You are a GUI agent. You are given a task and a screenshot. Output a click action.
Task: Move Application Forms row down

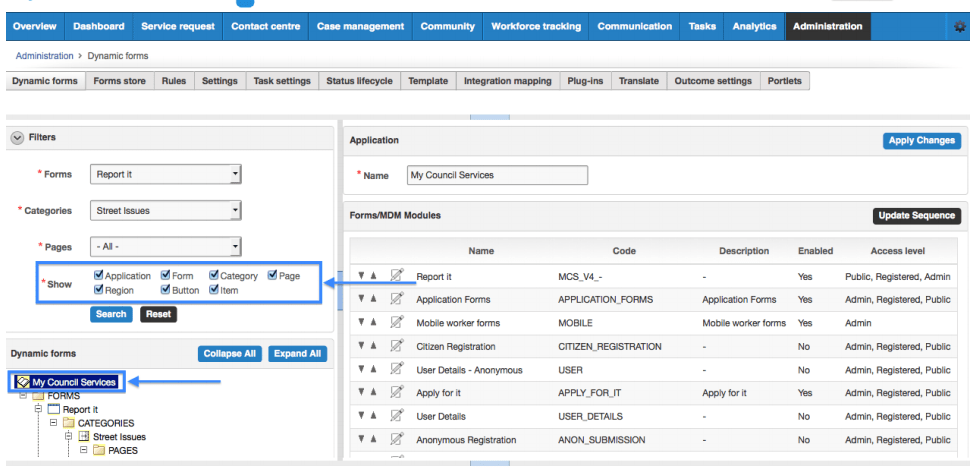pyautogui.click(x=361, y=299)
